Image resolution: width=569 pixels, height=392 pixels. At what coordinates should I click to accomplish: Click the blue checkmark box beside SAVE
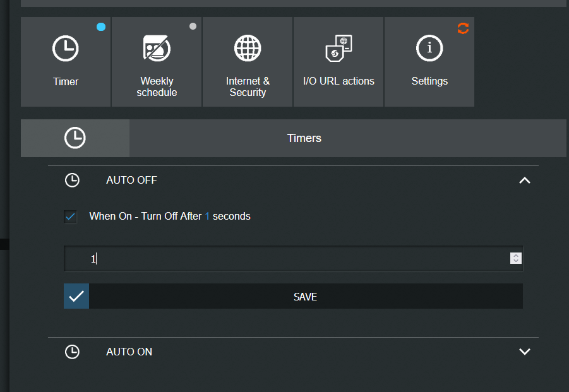pyautogui.click(x=76, y=296)
